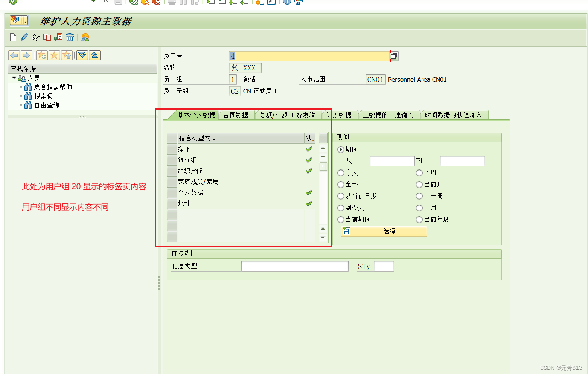The image size is (588, 374).
Task: Click the Create (blank page) icon
Action: (x=13, y=37)
